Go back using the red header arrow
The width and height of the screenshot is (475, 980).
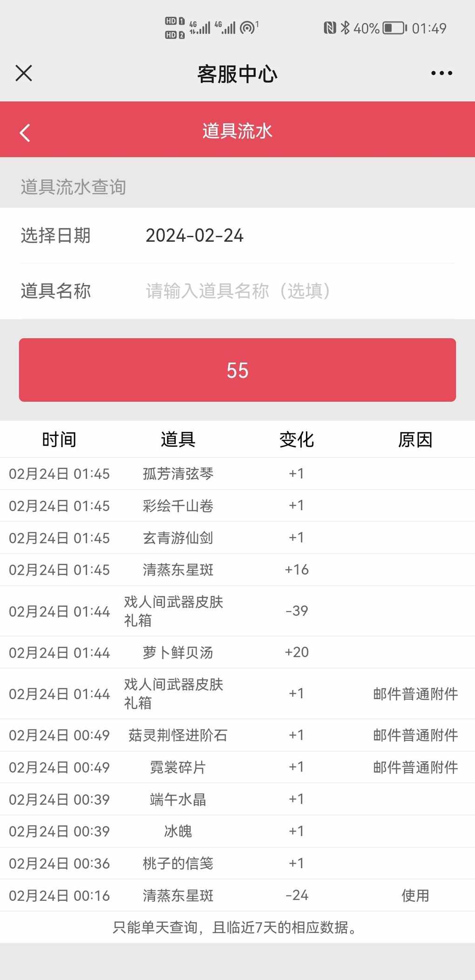25,133
